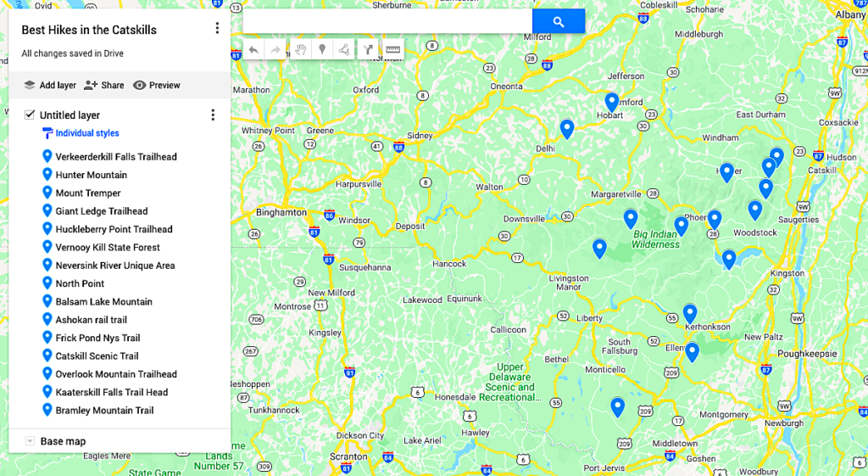Click the map marker on Ashokan reservoir

point(729,260)
